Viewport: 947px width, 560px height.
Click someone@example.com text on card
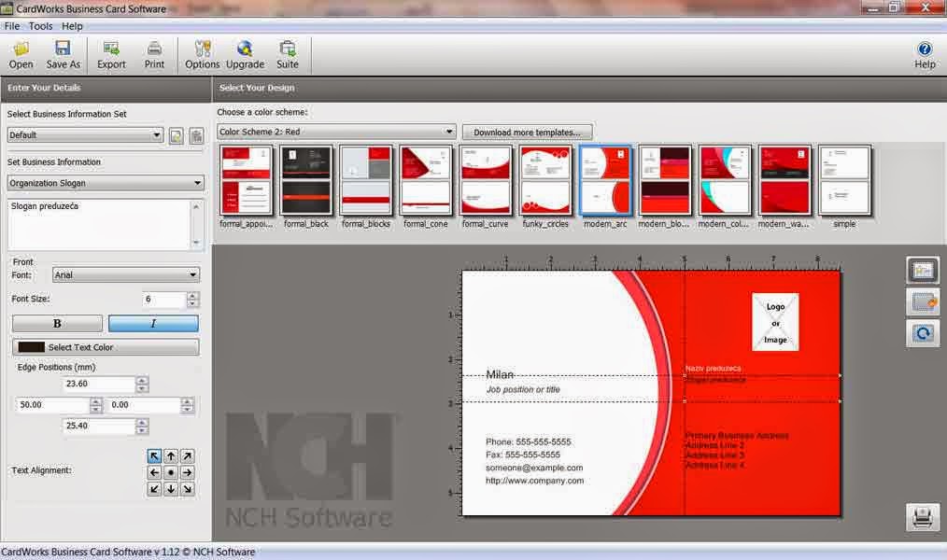pyautogui.click(x=534, y=468)
